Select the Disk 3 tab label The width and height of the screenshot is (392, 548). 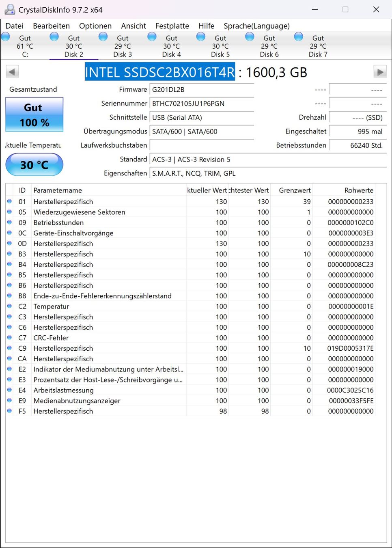pos(123,54)
